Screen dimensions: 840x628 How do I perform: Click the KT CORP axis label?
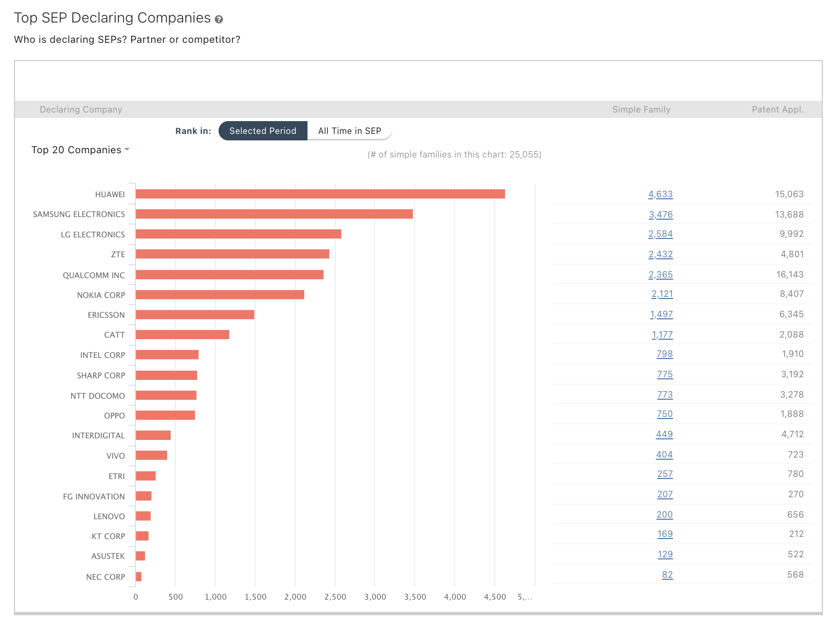click(108, 536)
